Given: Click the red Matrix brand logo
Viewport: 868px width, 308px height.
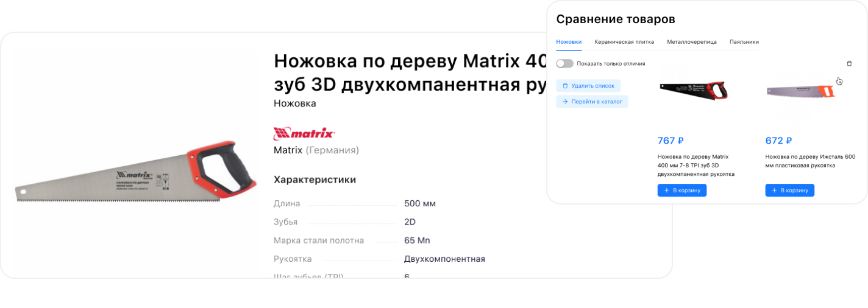Looking at the screenshot, I should point(304,133).
